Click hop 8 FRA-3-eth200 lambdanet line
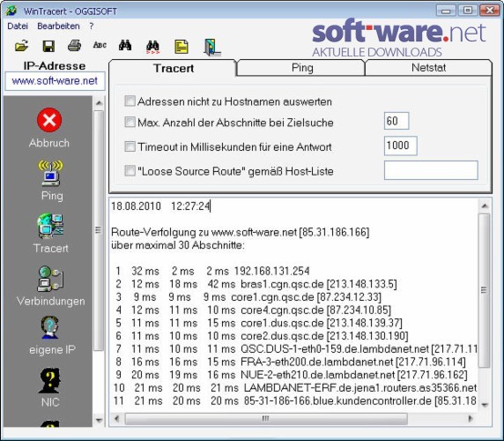The width and height of the screenshot is (504, 441). click(290, 362)
